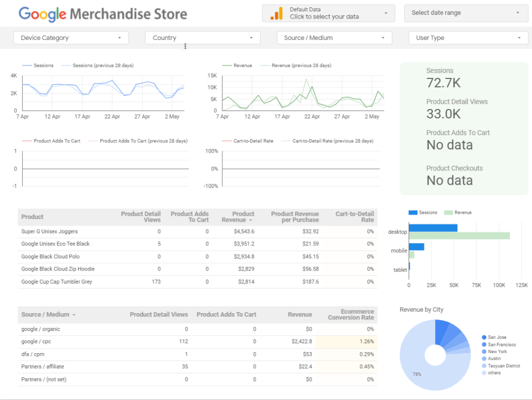Sort the product table by Product header

point(32,217)
